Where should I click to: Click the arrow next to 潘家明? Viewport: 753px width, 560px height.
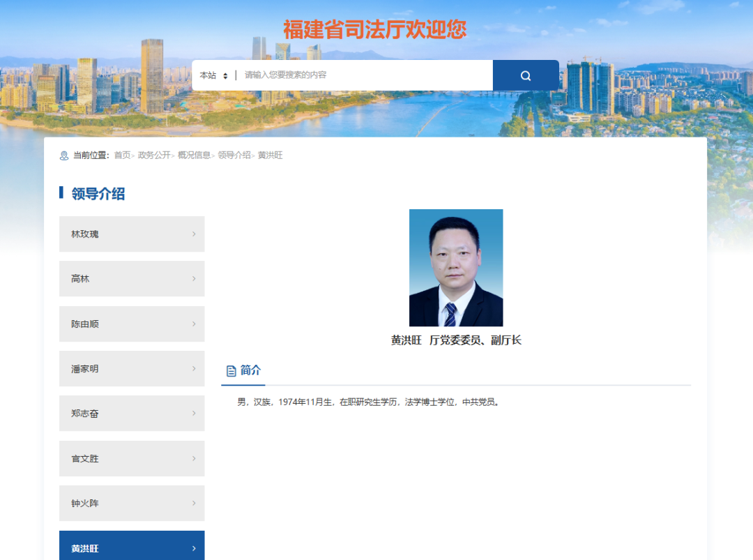coord(194,369)
